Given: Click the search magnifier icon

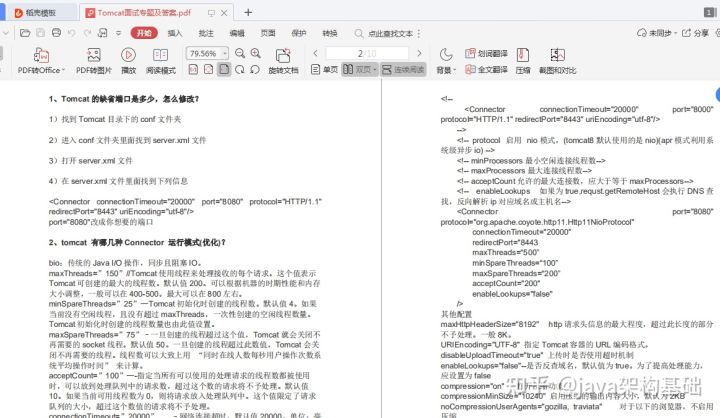Looking at the screenshot, I should click(x=359, y=33).
